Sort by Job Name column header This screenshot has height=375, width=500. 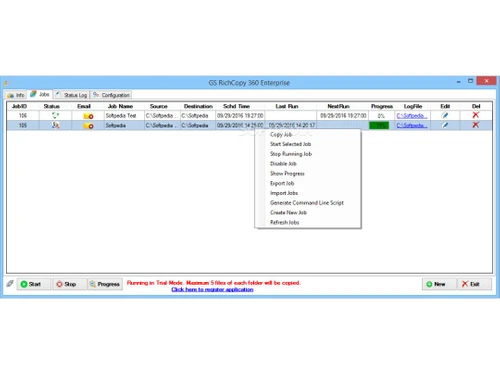[120, 106]
